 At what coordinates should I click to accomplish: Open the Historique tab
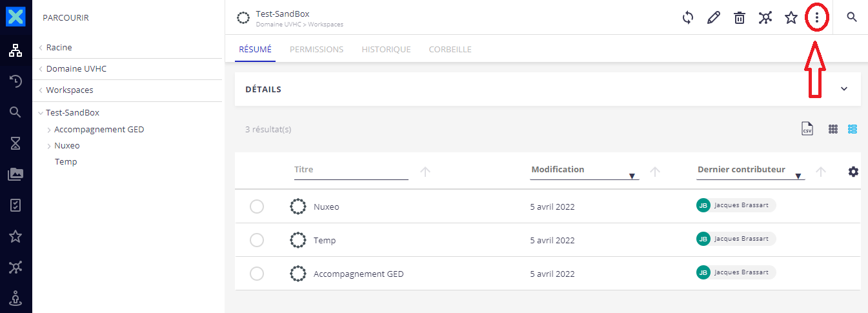386,49
